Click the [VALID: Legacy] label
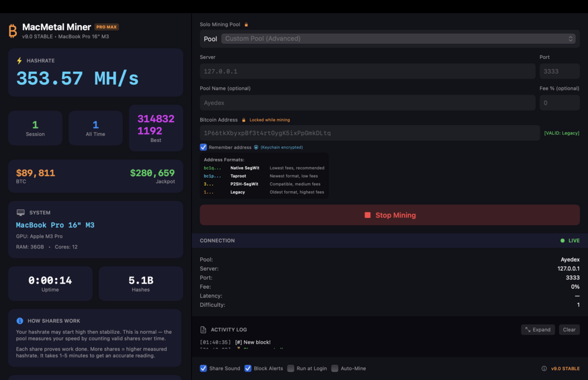588x380 pixels. pos(562,133)
